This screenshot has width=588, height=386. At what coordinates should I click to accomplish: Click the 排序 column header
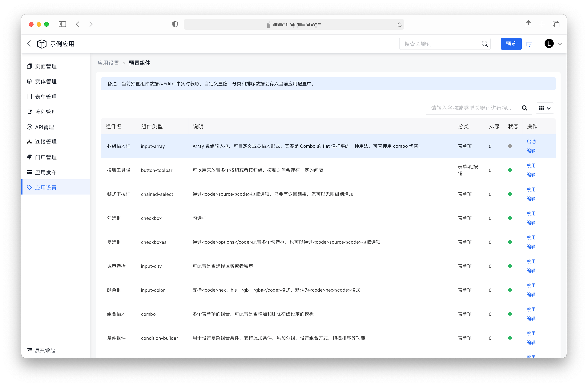pyautogui.click(x=494, y=126)
